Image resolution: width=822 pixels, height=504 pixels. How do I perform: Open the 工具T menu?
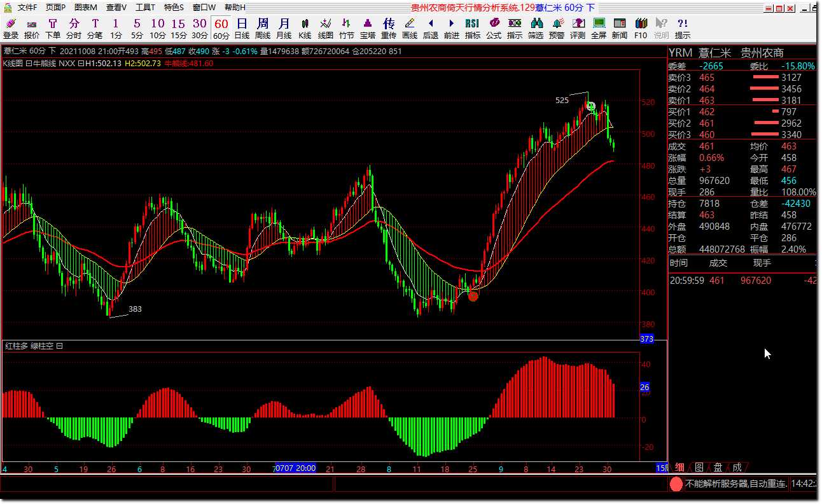pyautogui.click(x=146, y=8)
